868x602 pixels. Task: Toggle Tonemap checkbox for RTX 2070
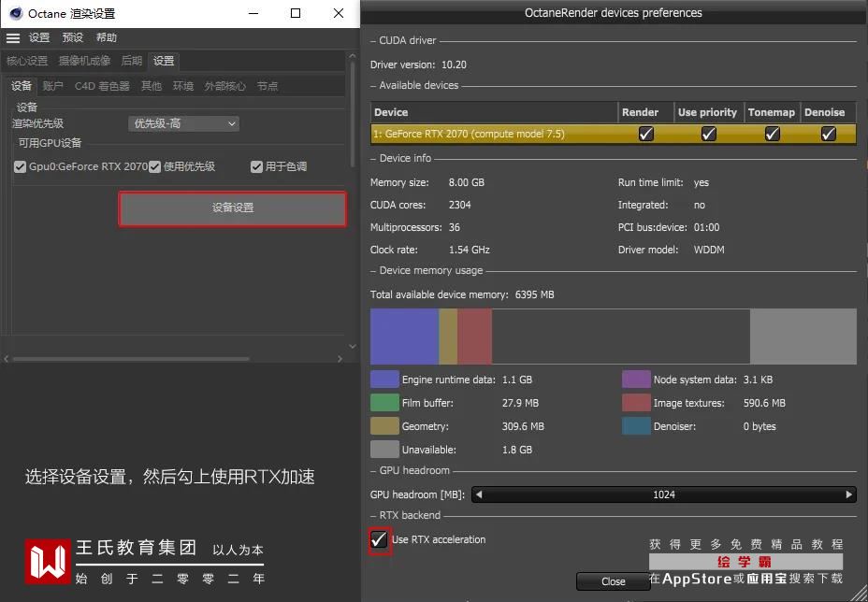tap(773, 134)
